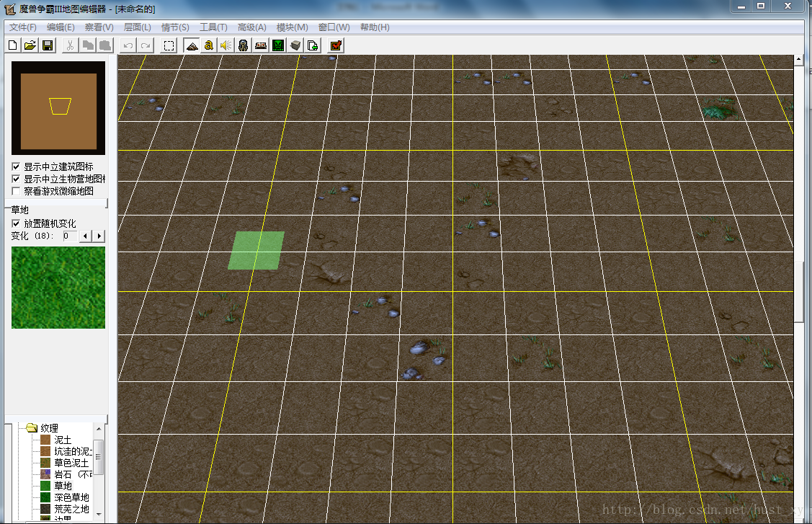Save the map with the floppy disk icon

48,45
